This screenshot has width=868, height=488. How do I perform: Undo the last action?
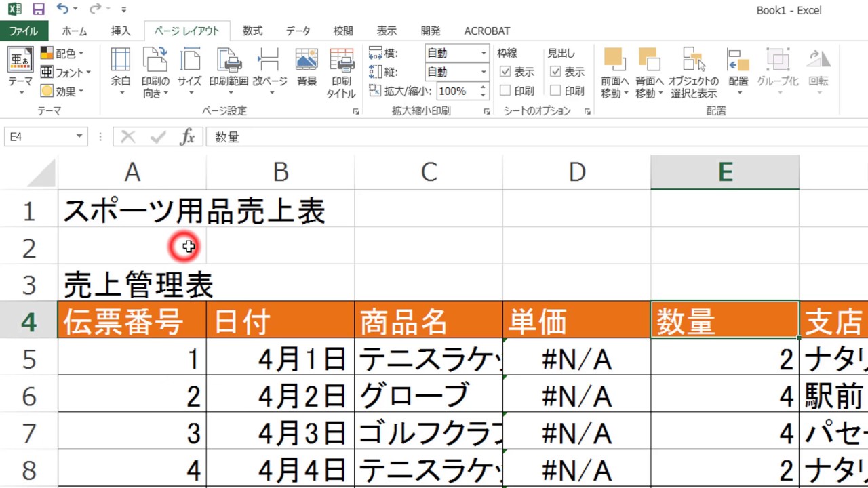click(62, 9)
